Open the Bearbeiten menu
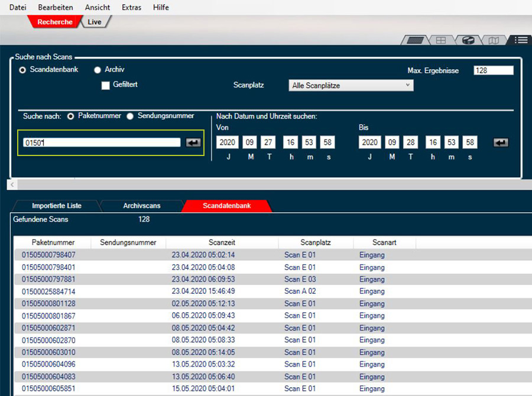 (56, 7)
